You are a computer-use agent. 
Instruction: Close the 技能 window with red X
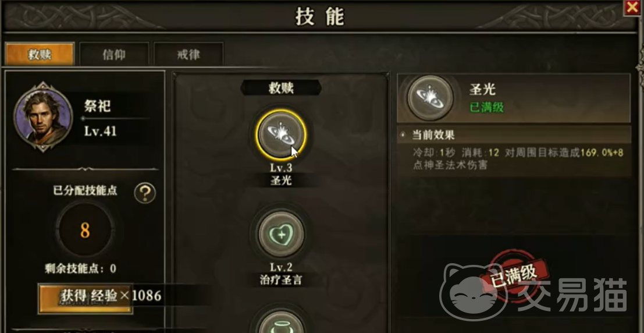tap(633, 8)
